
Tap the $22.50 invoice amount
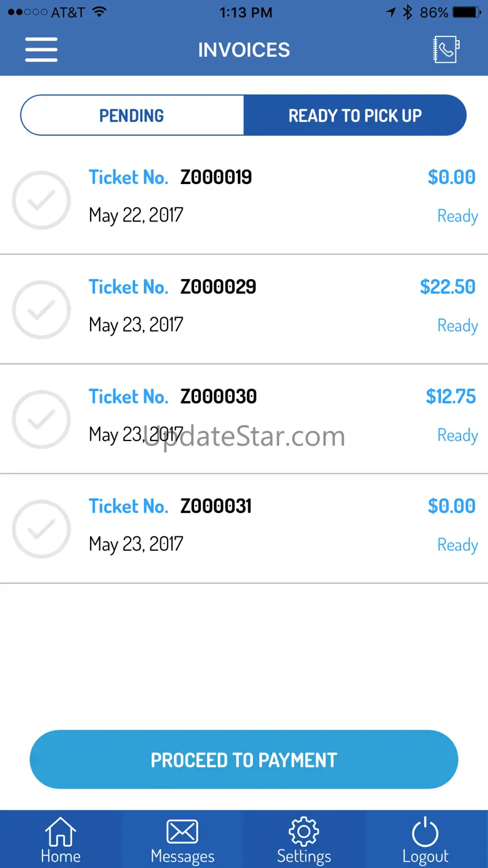pyautogui.click(x=447, y=287)
